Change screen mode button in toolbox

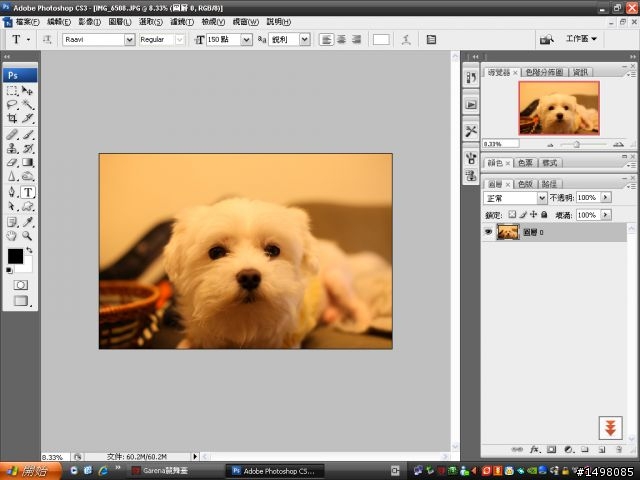coord(21,301)
